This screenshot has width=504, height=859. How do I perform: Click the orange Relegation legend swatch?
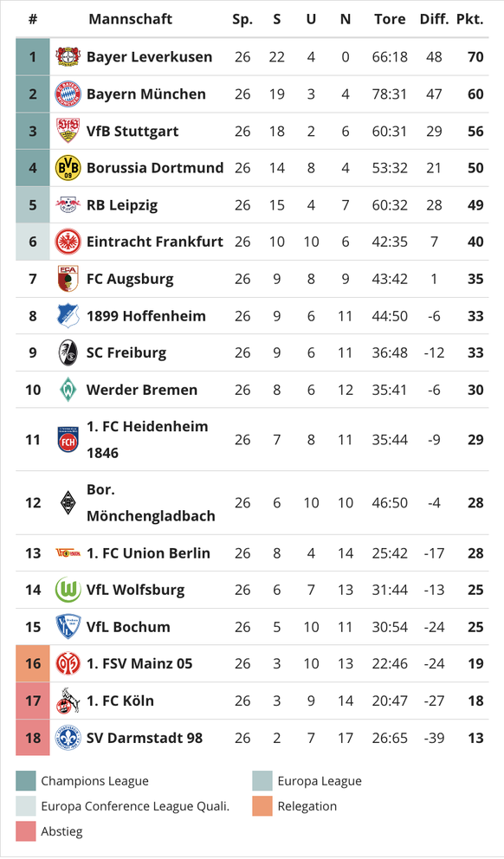262,806
